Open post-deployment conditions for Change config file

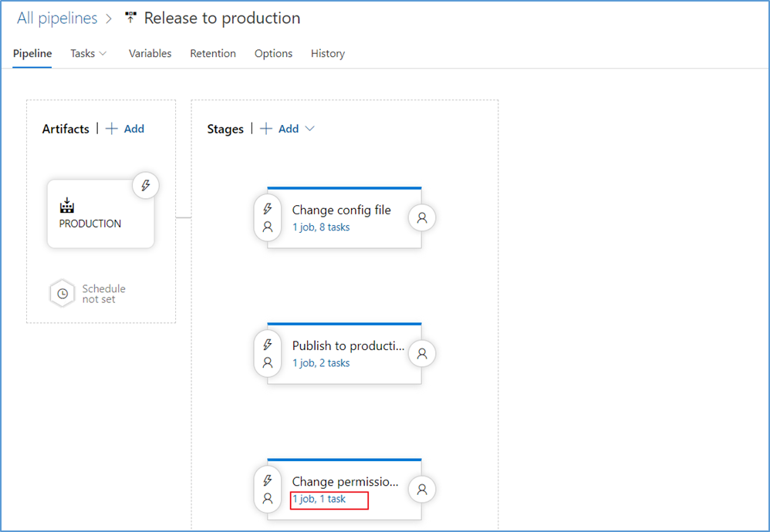422,218
